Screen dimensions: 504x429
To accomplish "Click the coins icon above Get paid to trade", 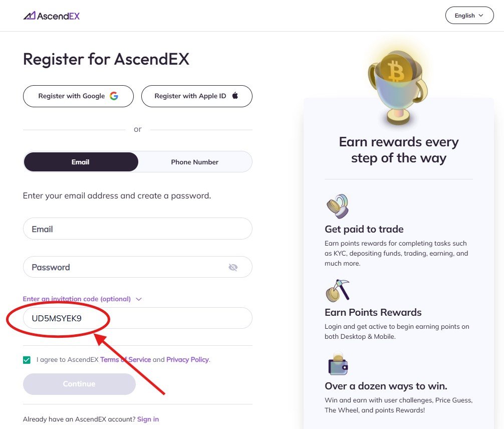I will (337, 205).
